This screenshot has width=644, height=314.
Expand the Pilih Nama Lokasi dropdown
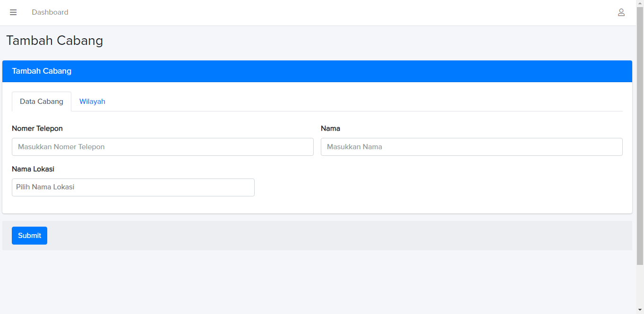pyautogui.click(x=133, y=187)
